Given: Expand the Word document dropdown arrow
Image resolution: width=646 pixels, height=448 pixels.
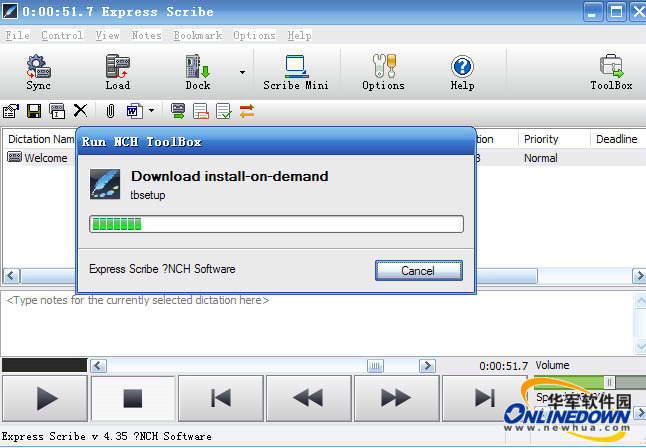Looking at the screenshot, I should pos(151,110).
